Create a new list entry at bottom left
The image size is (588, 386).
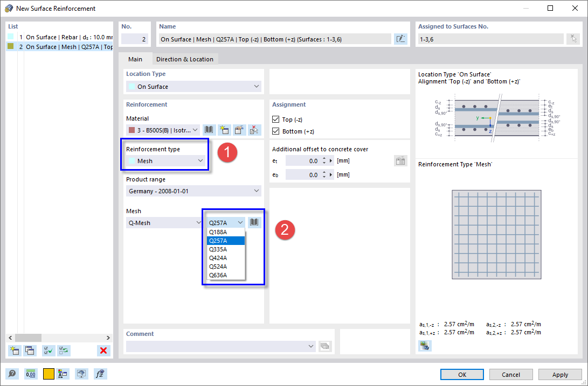15,350
